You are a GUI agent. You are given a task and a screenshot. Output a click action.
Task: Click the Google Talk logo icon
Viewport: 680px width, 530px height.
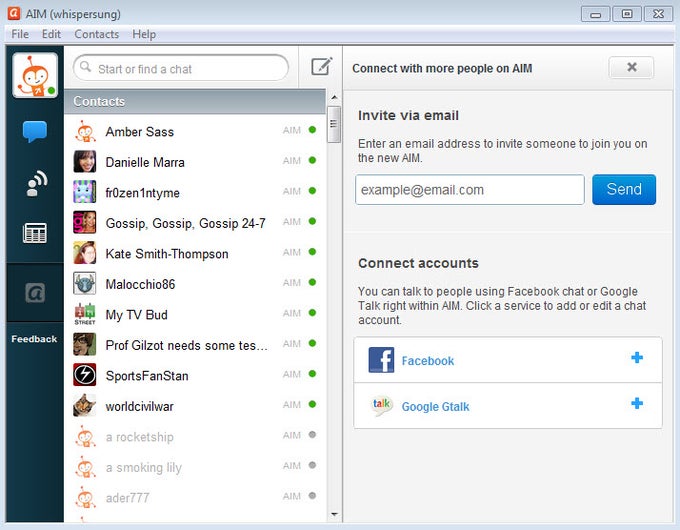381,406
